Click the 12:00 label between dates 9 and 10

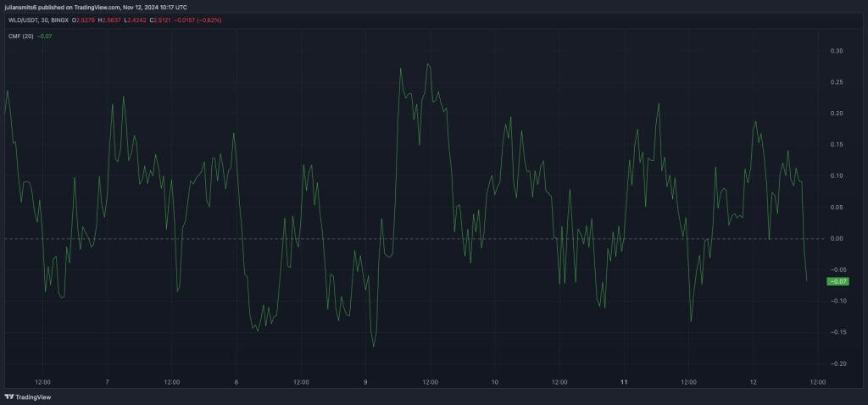coord(430,382)
